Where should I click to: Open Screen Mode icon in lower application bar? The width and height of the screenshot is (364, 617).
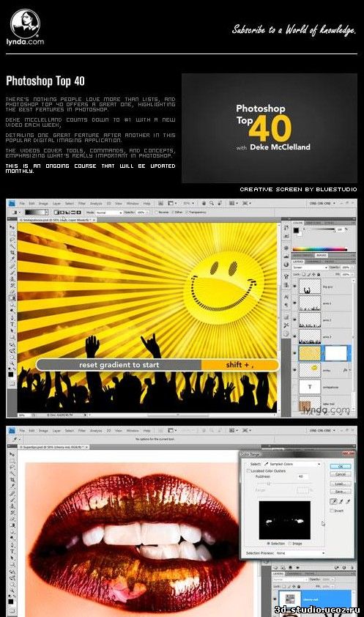point(247,430)
